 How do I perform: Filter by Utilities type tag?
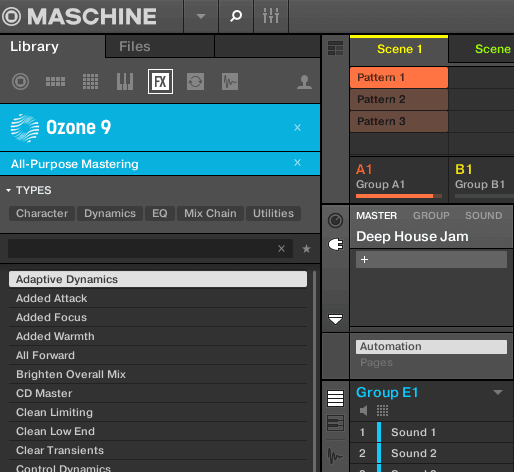point(273,213)
